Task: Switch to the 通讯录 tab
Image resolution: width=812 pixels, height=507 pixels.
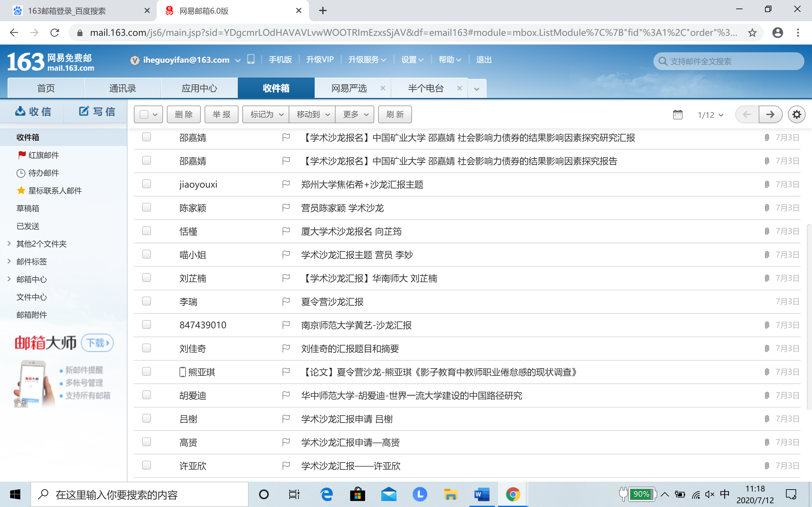Action: click(x=122, y=88)
